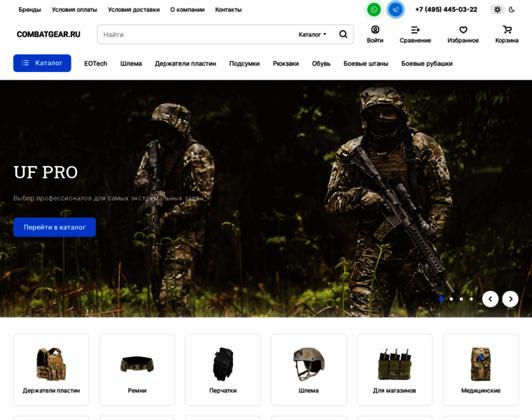
Task: Select Рюкзаки category link
Action: [286, 64]
